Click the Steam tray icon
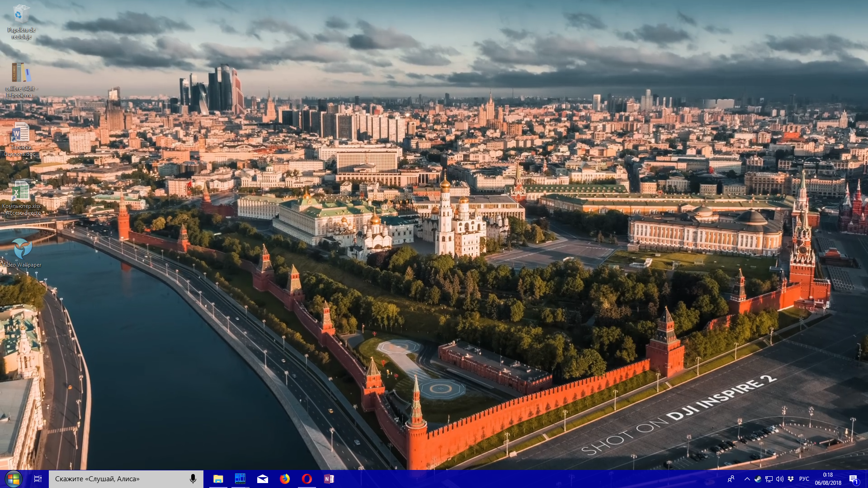 [758, 479]
